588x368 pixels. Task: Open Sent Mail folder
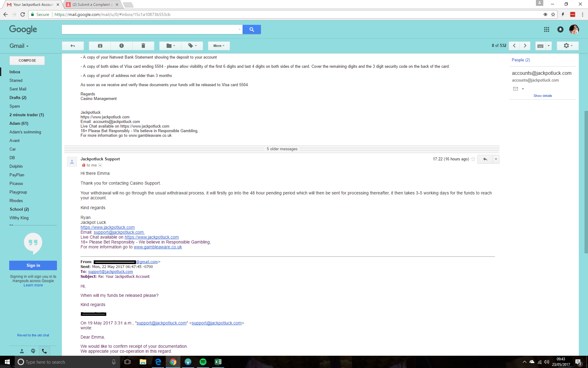(18, 89)
